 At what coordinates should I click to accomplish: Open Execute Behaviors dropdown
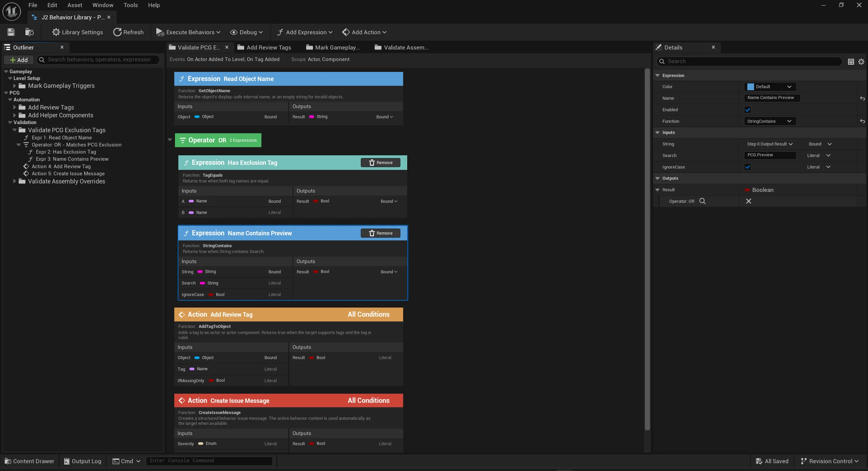(x=188, y=32)
